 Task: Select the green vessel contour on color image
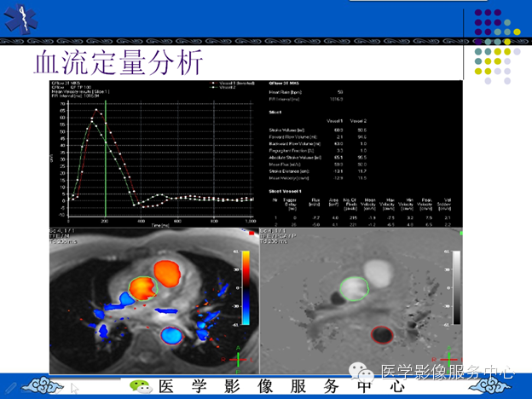point(143,289)
